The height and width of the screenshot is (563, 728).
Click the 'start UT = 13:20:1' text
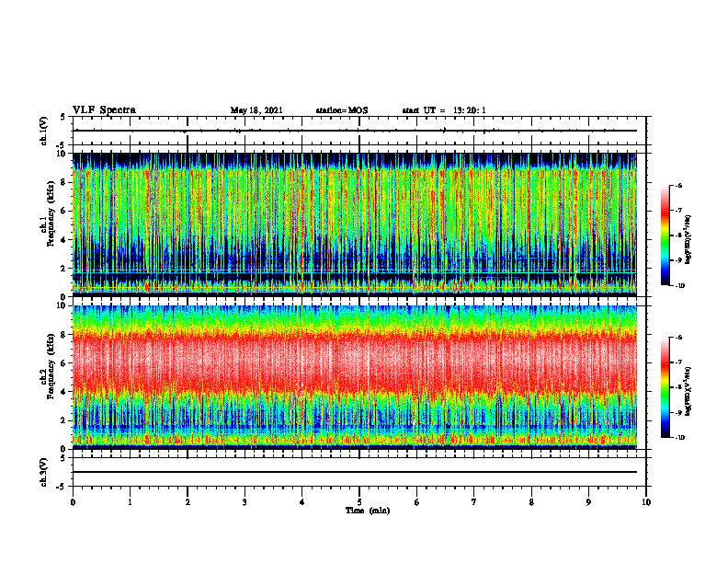pyautogui.click(x=444, y=110)
